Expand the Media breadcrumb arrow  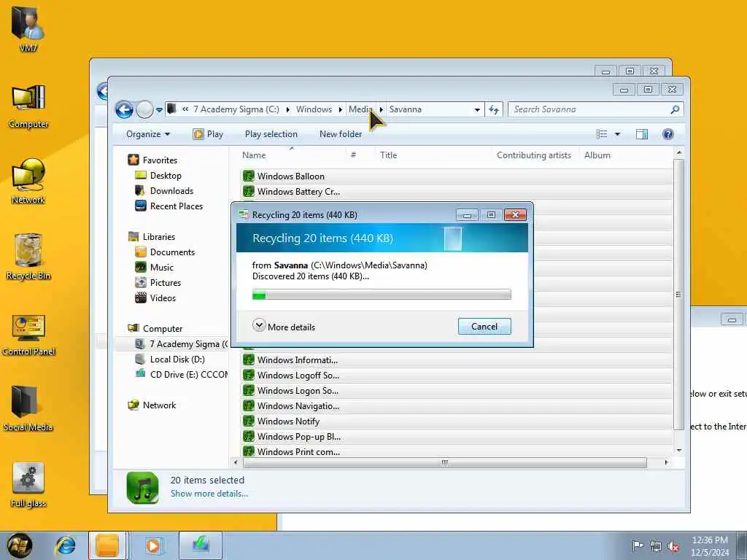381,109
